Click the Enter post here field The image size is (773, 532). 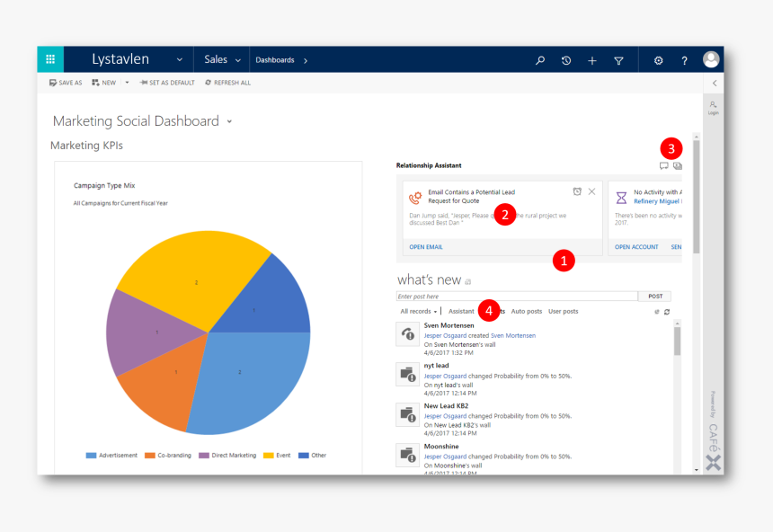click(x=517, y=297)
